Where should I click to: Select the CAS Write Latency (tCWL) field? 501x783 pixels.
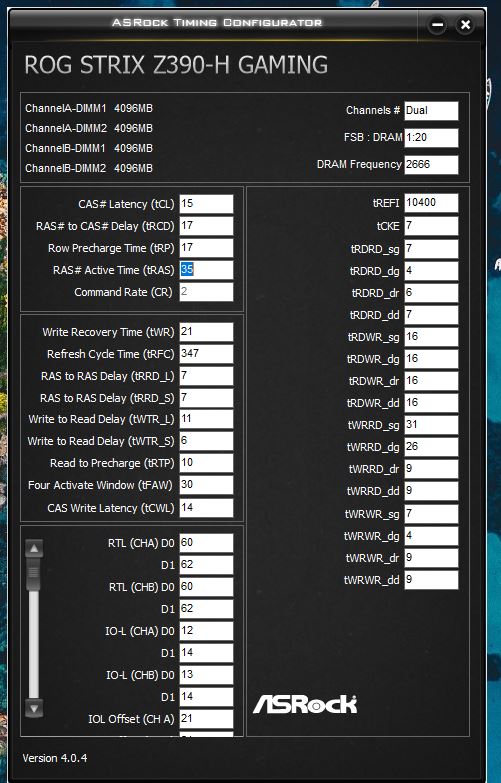[x=206, y=507]
